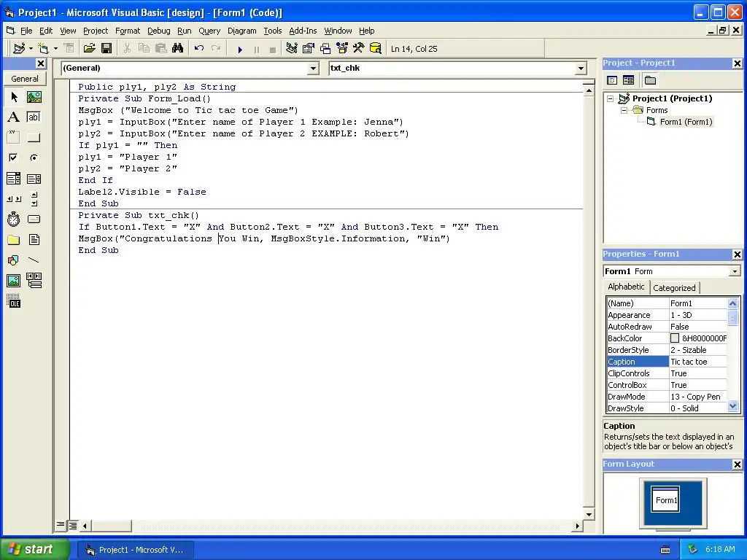Show Form Layout Window toolbar icon
This screenshot has height=560, width=747.
[x=325, y=48]
